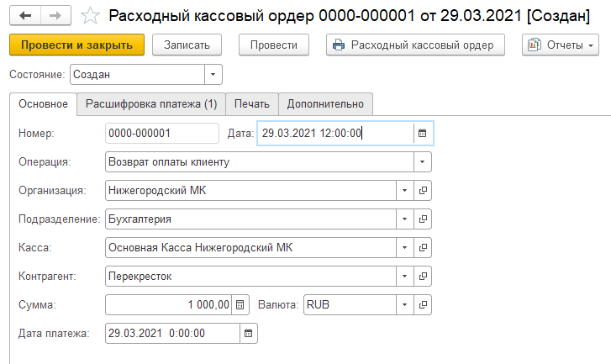Open calculator for the Сумма field
Image resolution: width=611 pixels, height=364 pixels.
pyautogui.click(x=240, y=304)
